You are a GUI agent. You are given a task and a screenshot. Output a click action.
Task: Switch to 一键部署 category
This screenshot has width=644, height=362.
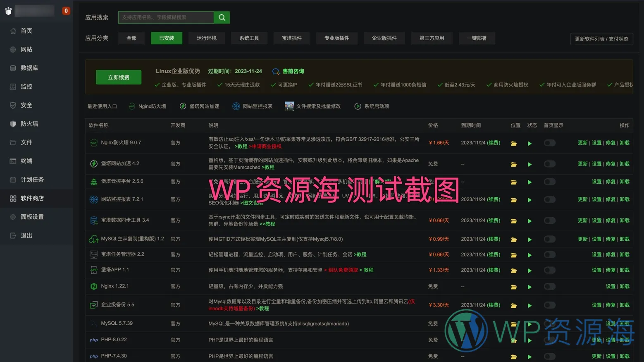click(477, 38)
